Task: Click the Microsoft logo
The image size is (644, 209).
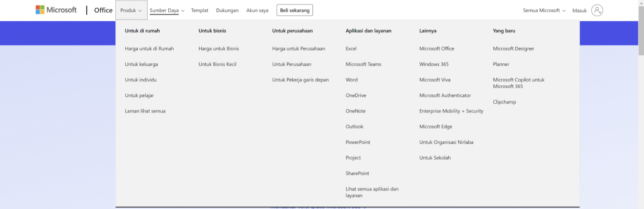Action: (56, 10)
